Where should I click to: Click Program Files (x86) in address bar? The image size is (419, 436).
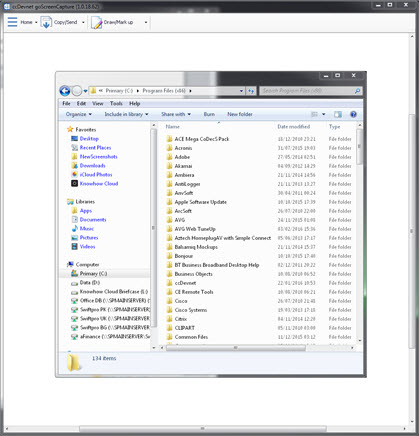pyautogui.click(x=164, y=91)
